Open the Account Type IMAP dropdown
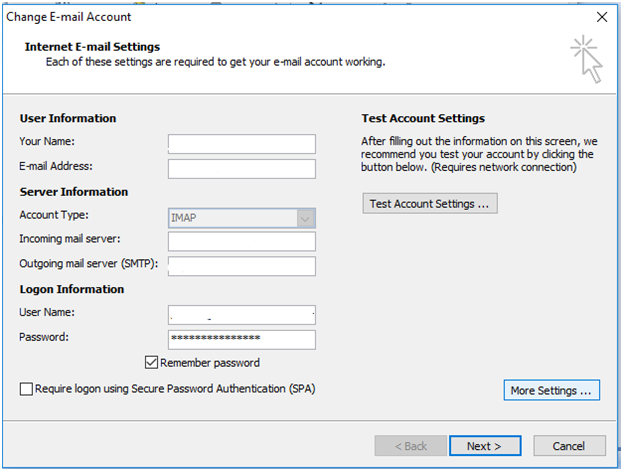The height and width of the screenshot is (471, 623). (306, 217)
